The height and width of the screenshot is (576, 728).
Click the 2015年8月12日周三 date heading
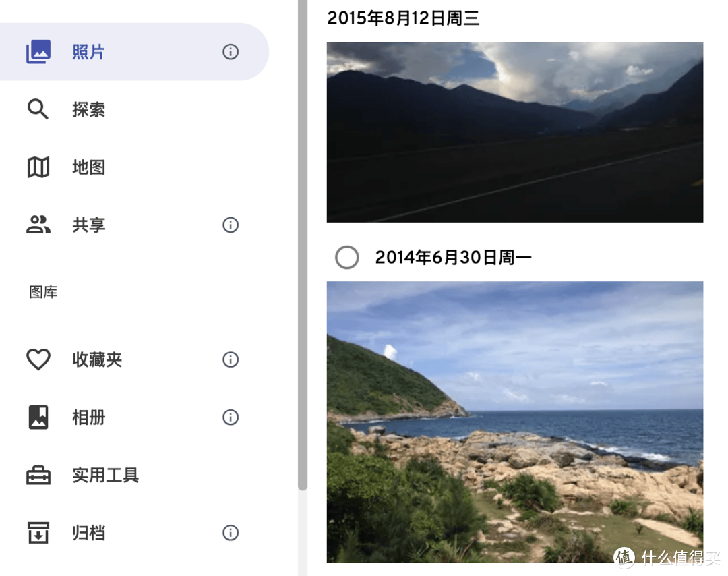(403, 18)
